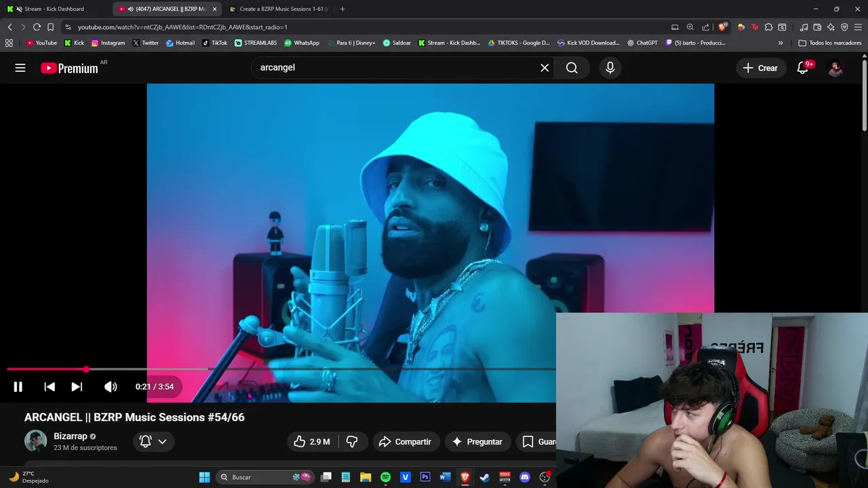The height and width of the screenshot is (488, 868).
Task: Open the Instagram bookmark
Action: (108, 43)
